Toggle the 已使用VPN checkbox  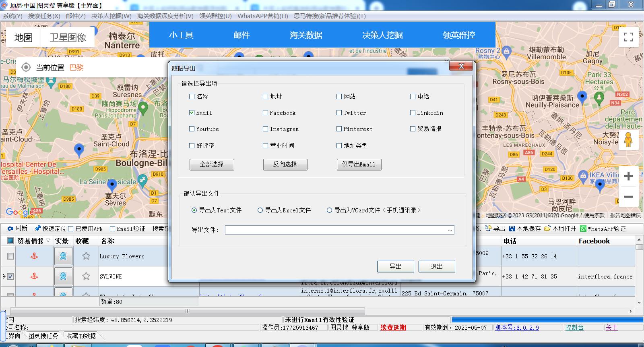pos(71,229)
